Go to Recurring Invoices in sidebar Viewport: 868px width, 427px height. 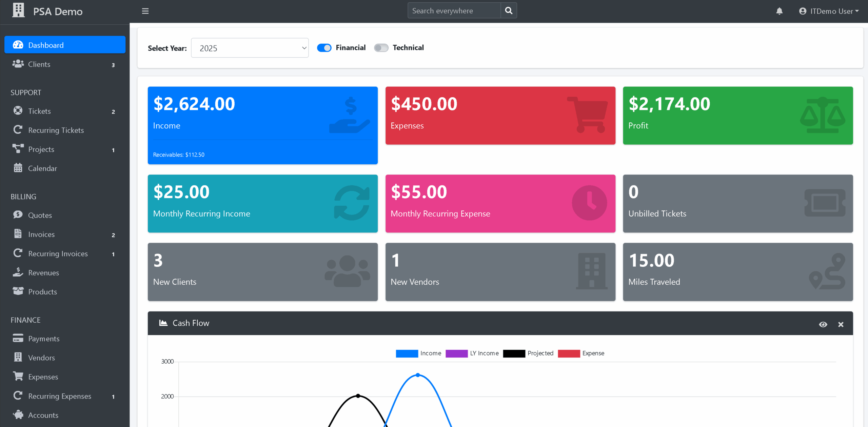point(58,253)
